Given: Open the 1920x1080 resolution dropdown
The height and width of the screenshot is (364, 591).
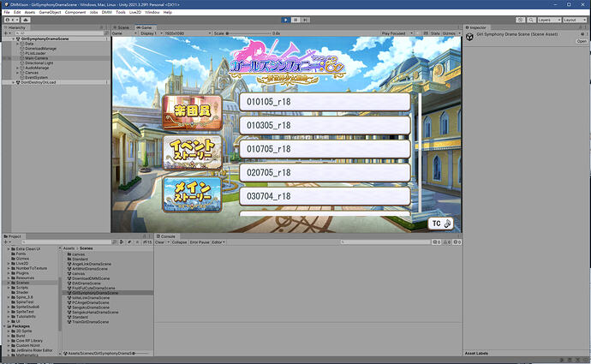Looking at the screenshot, I should [x=188, y=33].
